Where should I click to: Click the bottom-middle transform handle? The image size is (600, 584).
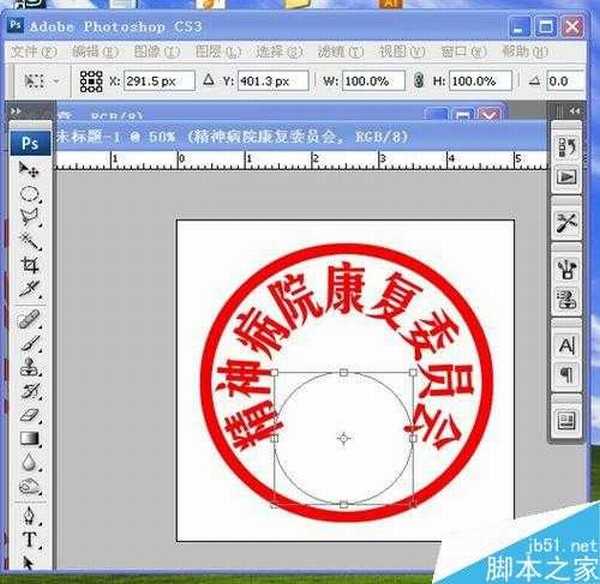(x=344, y=505)
